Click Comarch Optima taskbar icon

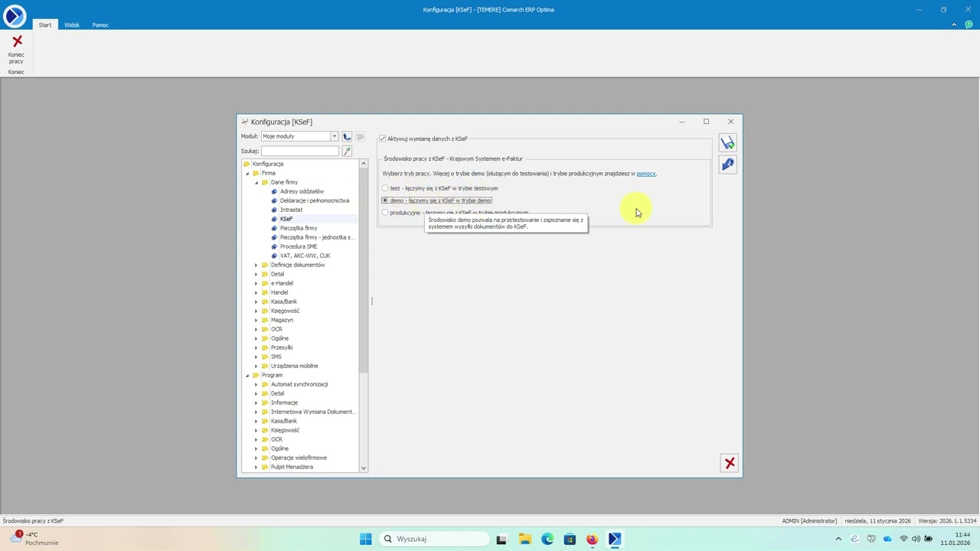pyautogui.click(x=614, y=539)
